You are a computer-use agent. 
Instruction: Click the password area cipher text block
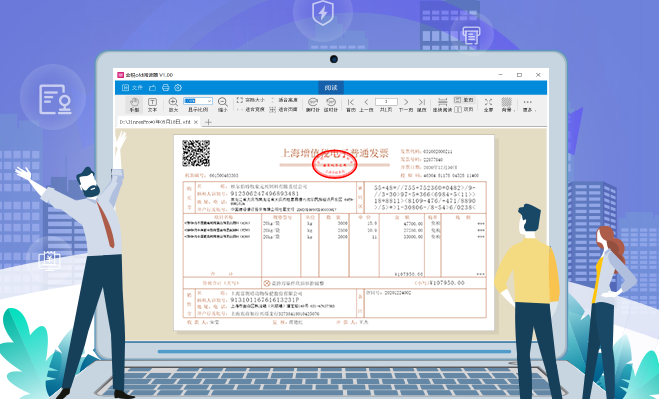tap(425, 197)
